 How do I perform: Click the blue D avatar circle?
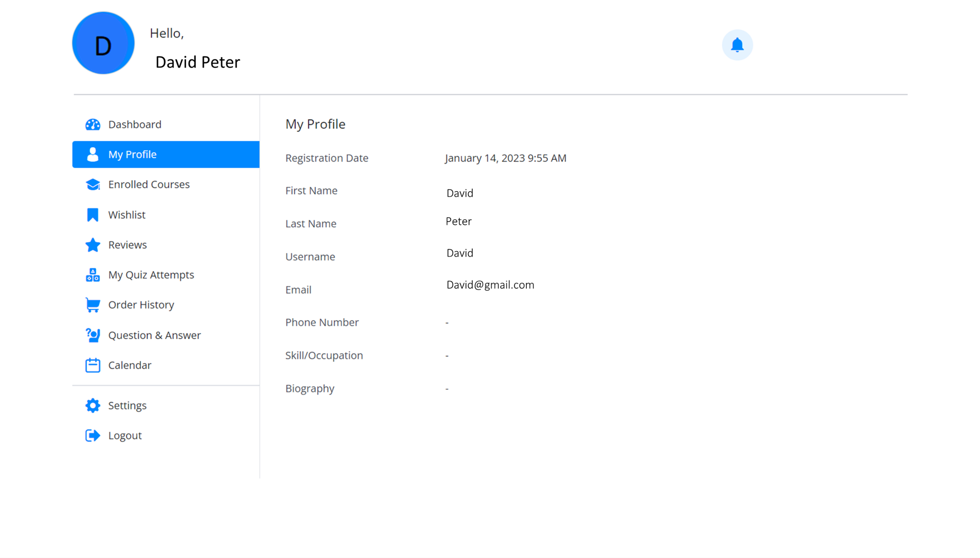pos(103,43)
